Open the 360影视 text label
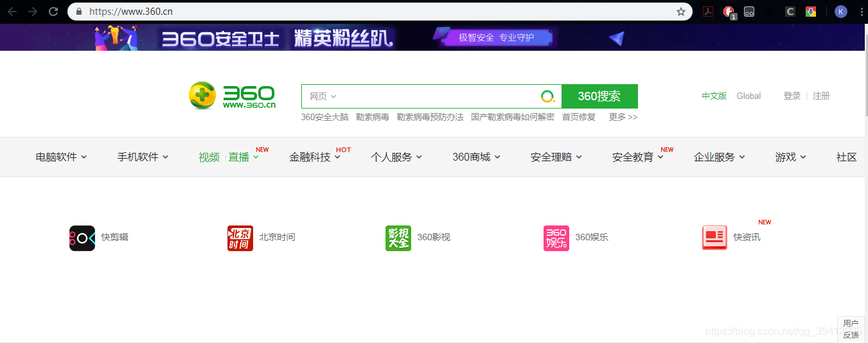The height and width of the screenshot is (343, 868). [x=434, y=237]
